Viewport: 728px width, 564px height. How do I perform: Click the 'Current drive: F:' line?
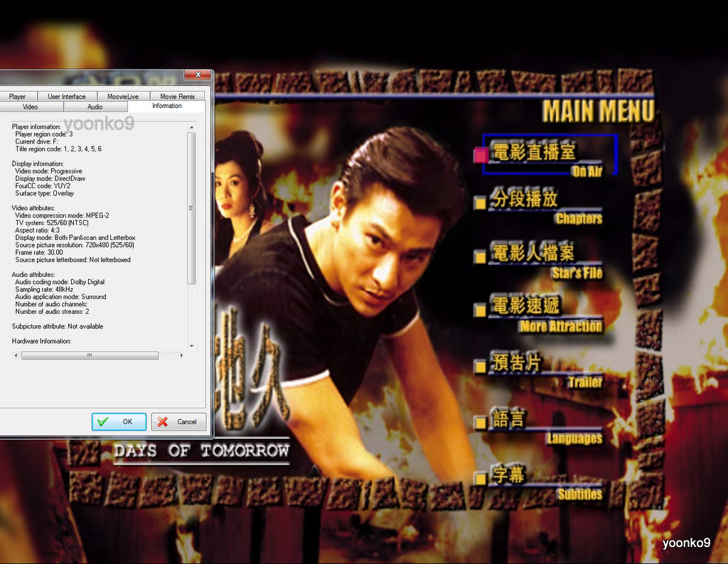click(x=37, y=141)
